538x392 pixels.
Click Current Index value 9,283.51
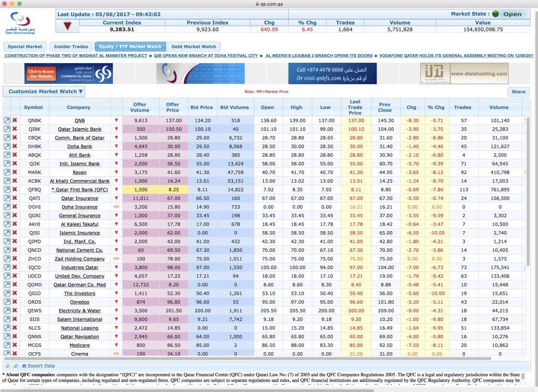pos(122,30)
